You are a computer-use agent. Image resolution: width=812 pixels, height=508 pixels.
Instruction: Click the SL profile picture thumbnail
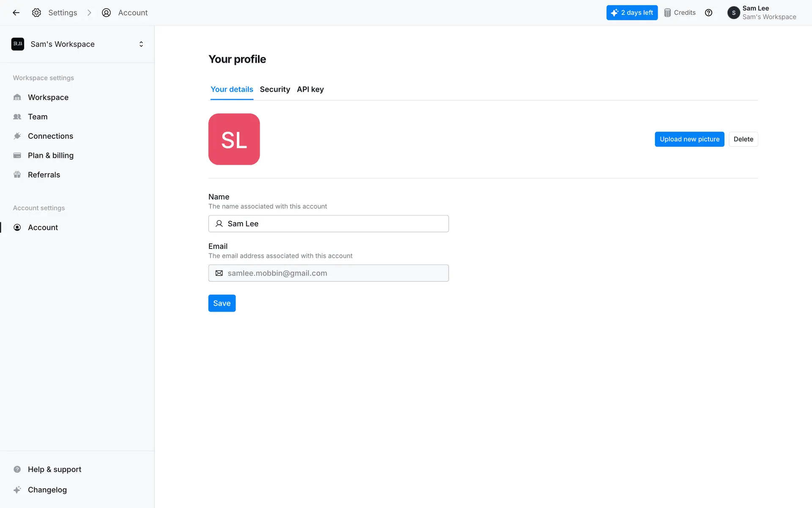(234, 139)
